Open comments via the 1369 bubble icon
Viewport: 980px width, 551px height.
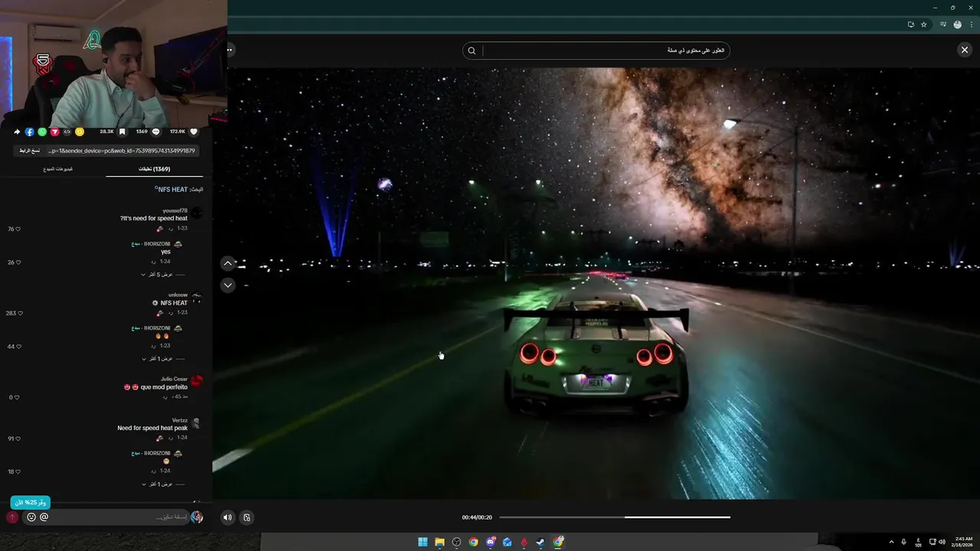(x=155, y=132)
